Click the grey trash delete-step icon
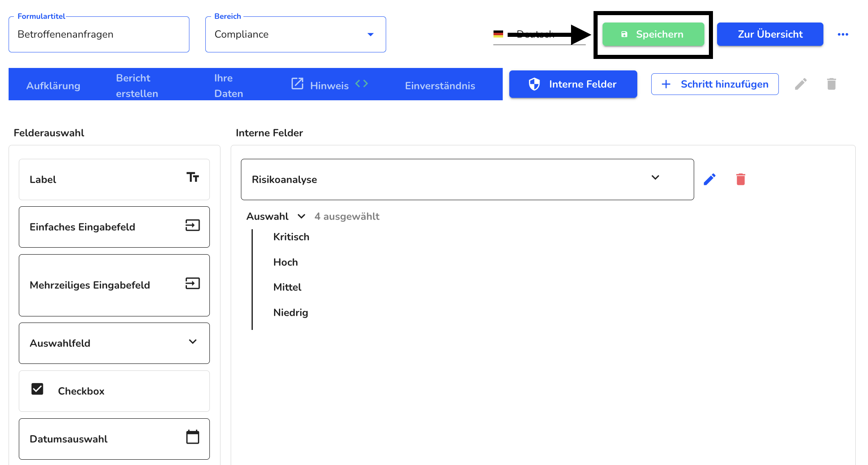868x465 pixels. (831, 84)
